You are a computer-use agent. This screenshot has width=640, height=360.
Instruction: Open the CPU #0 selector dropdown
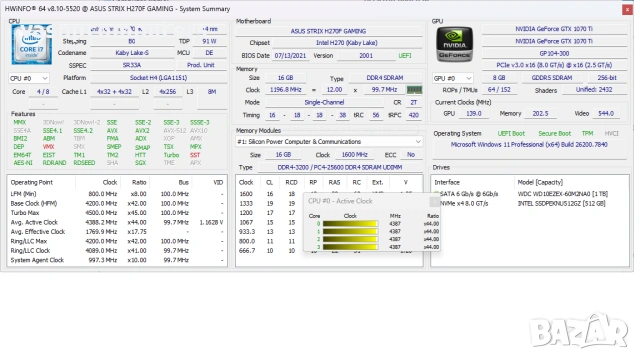tap(29, 78)
